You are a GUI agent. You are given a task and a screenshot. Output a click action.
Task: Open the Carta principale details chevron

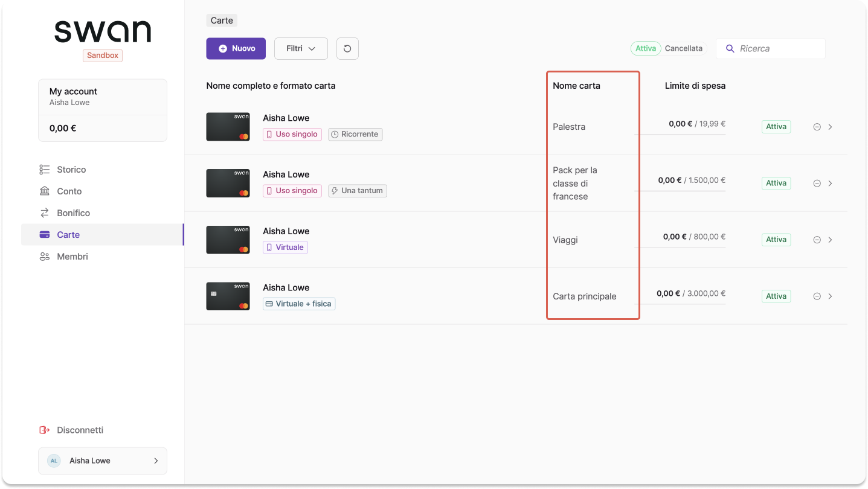click(831, 296)
